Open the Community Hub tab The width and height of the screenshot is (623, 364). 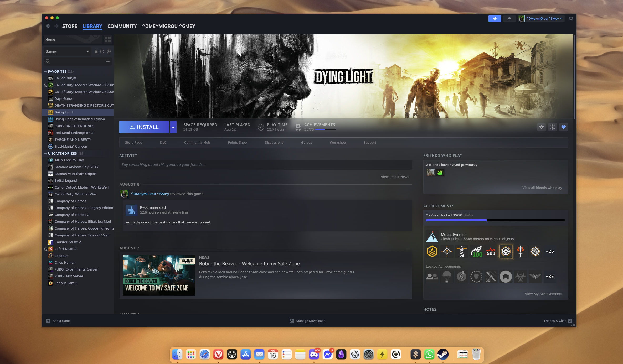[x=197, y=143]
